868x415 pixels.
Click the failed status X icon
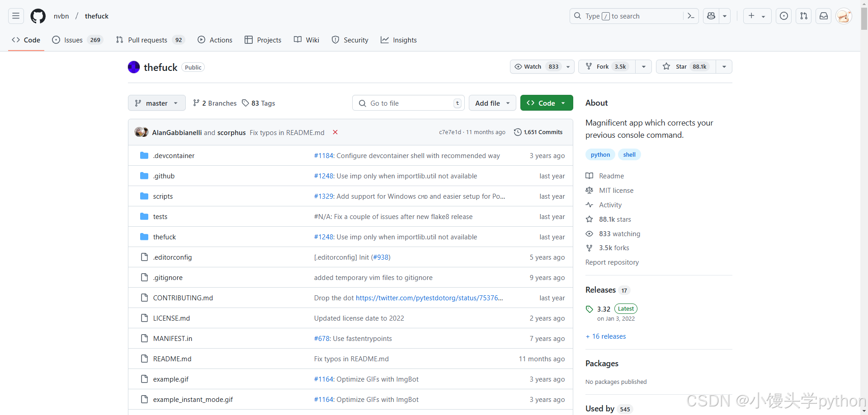click(x=335, y=132)
